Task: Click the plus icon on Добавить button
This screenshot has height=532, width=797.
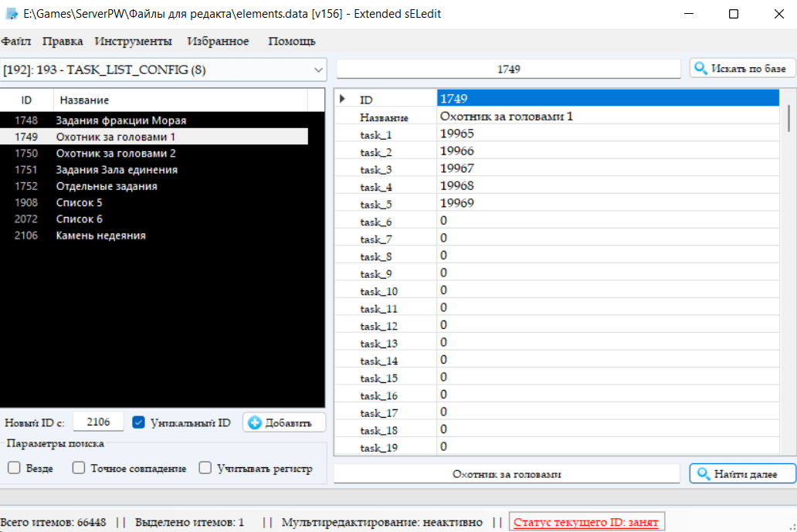Action: [255, 422]
